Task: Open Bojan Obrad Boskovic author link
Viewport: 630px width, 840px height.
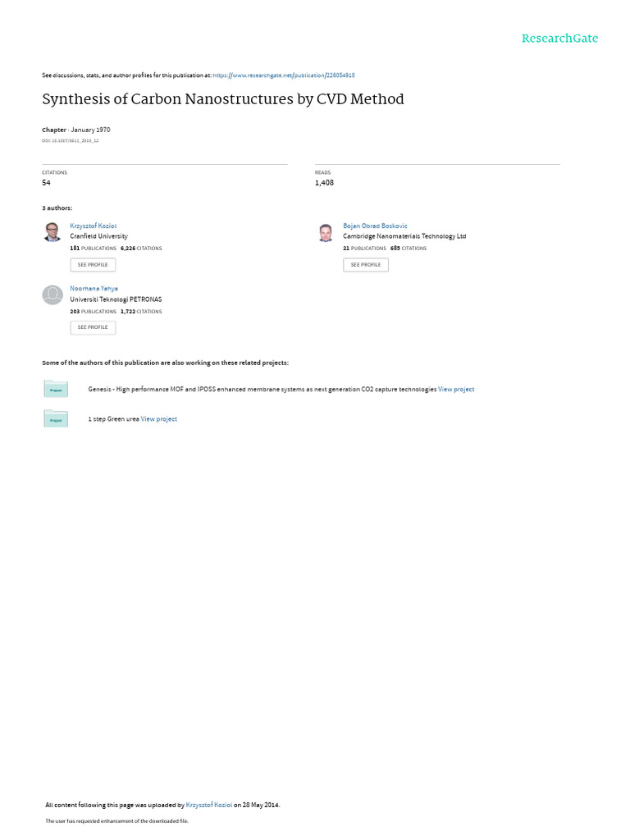Action: tap(375, 226)
